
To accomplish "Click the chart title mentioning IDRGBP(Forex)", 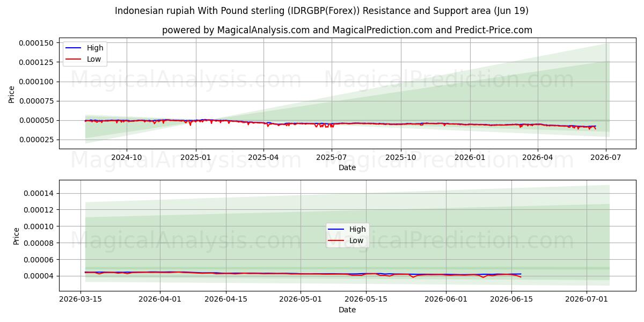I will (x=321, y=11).
